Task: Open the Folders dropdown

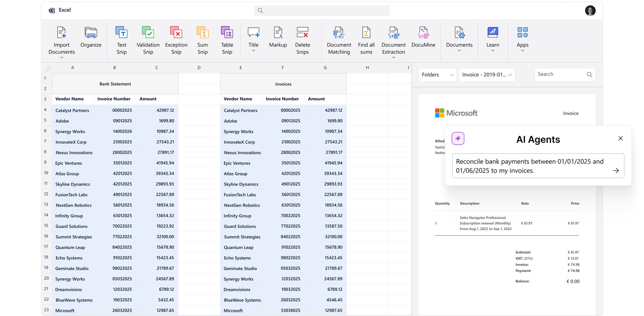Action: tap(437, 75)
